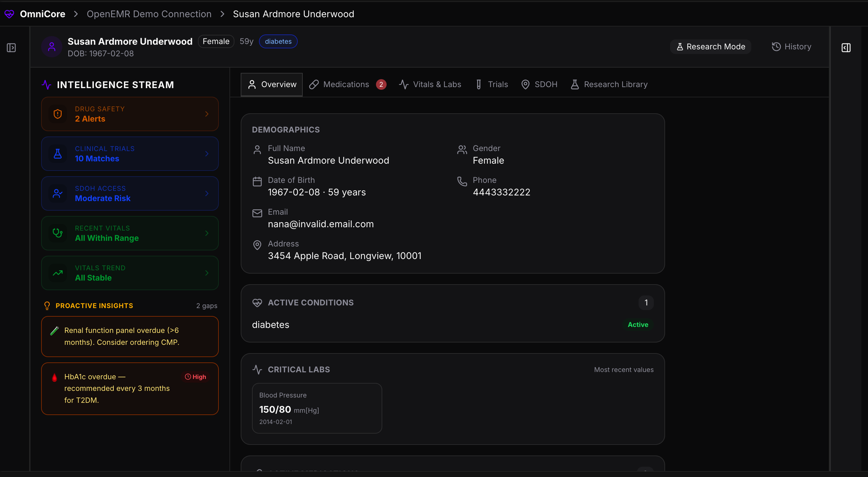This screenshot has height=477, width=868.
Task: Click address 3454 Apple Road, Longview
Action: pos(344,256)
